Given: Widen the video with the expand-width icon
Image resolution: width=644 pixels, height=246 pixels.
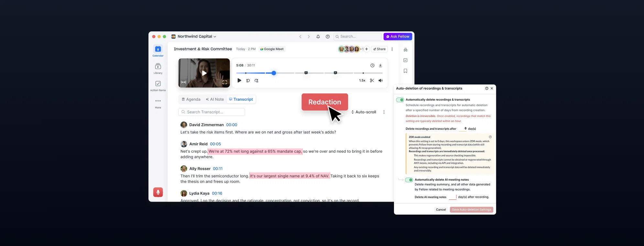Looking at the screenshot, I should (183, 82).
